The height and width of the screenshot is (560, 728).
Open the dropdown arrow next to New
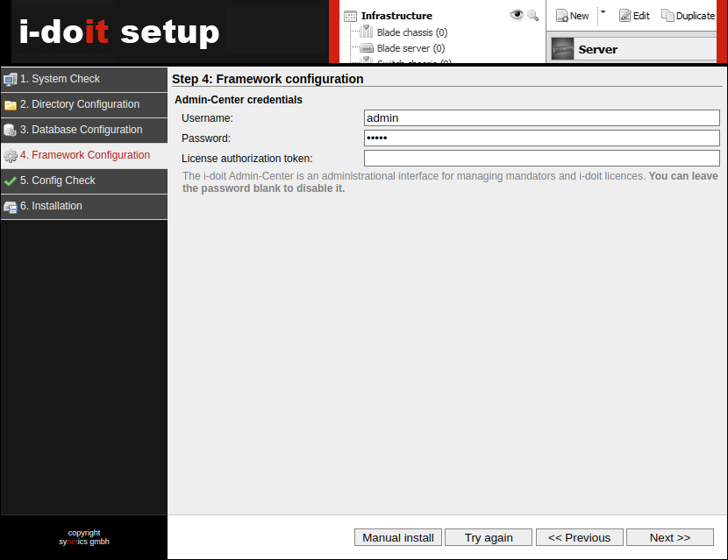[603, 13]
